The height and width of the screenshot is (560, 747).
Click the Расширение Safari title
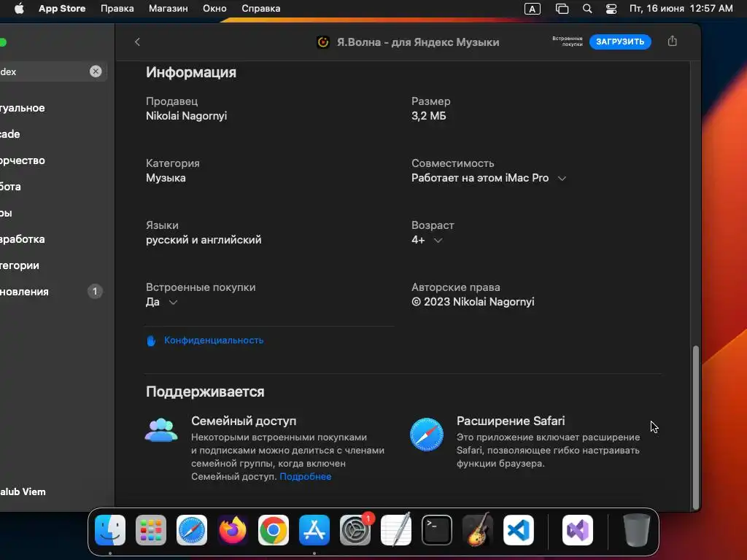click(x=511, y=421)
